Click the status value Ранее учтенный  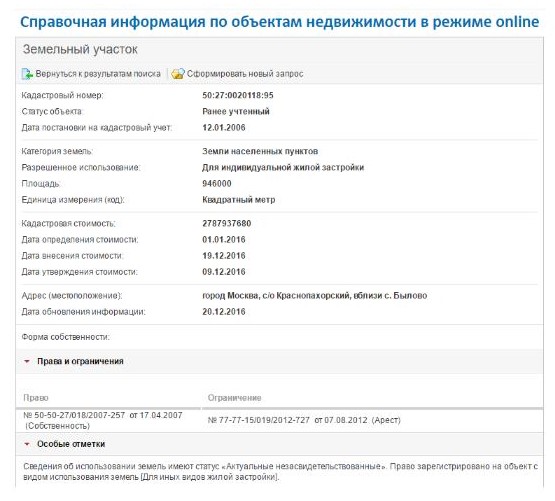pos(236,111)
